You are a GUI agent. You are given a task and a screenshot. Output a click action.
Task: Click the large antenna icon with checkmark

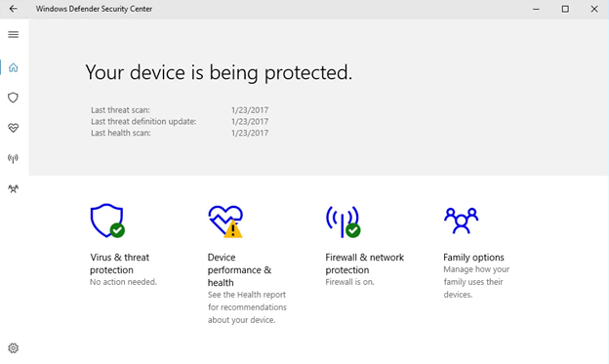tap(343, 222)
